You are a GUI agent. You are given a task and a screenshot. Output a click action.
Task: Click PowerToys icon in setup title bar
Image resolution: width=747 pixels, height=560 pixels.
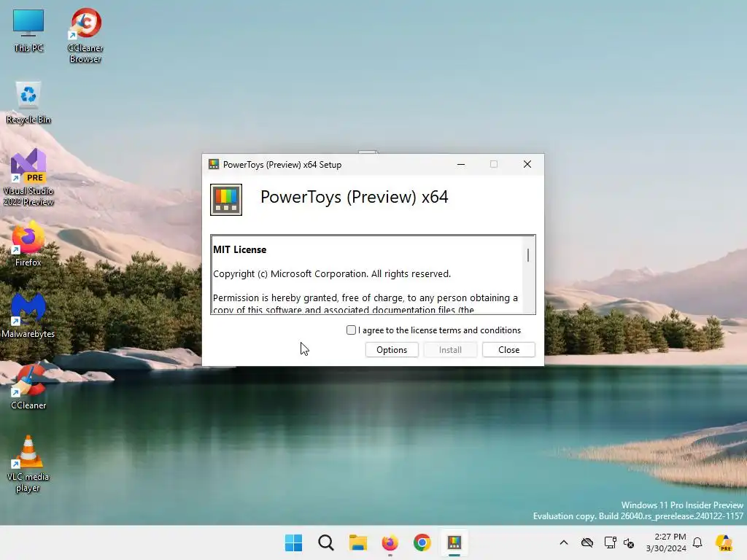(x=214, y=164)
